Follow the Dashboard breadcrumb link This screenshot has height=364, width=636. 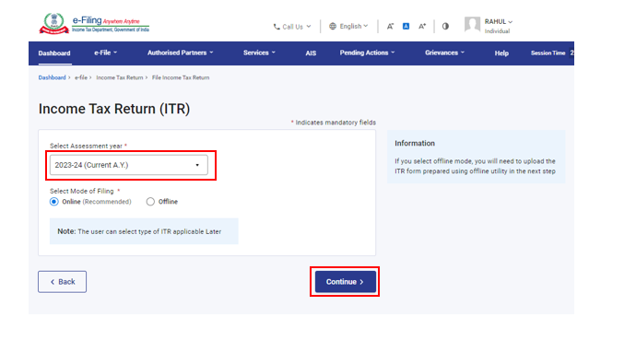click(52, 77)
